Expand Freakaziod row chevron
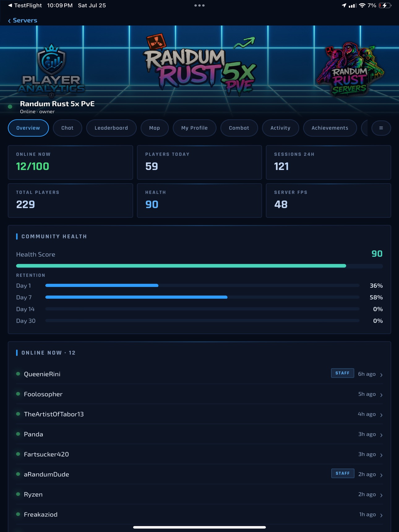The image size is (399, 532). pos(381,515)
